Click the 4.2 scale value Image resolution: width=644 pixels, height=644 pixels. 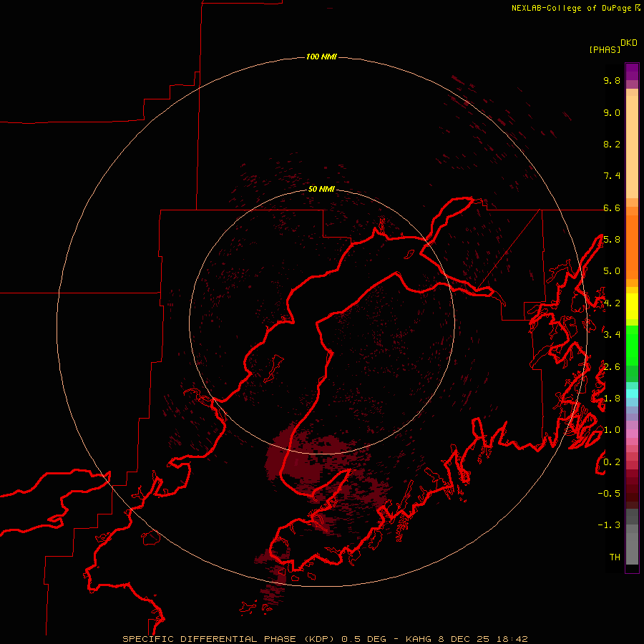pos(612,303)
